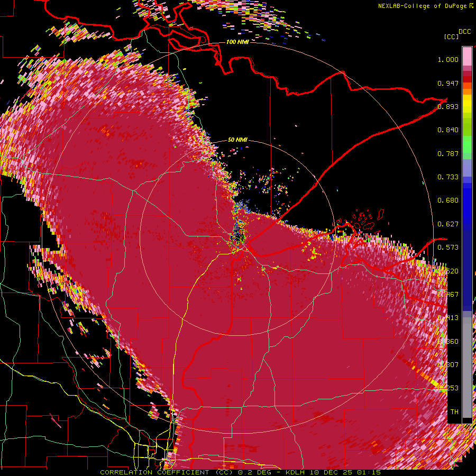Click the KDLH station identifier
Screen dimensions: 476x476
coord(295,472)
